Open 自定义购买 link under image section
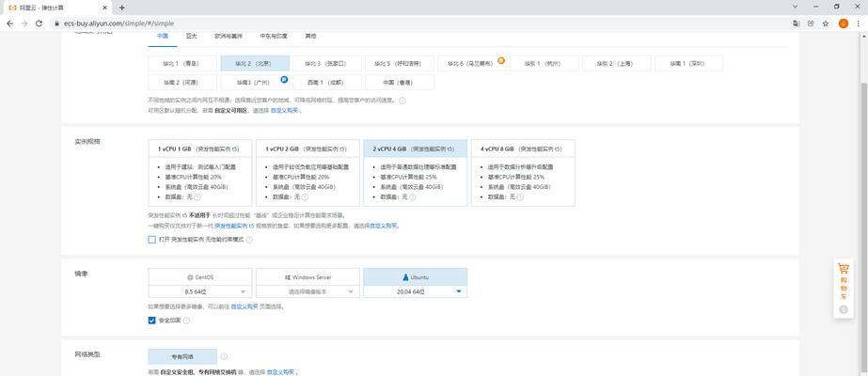The image size is (868, 376). click(x=245, y=305)
